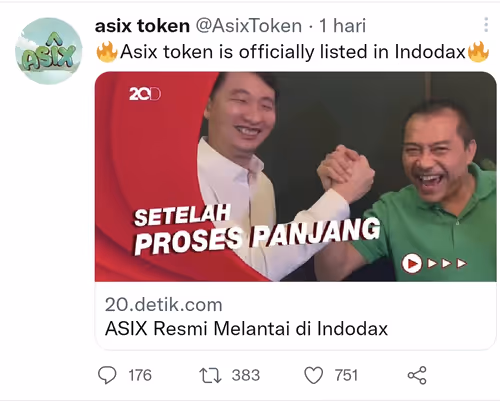
Task: Open the Asix profile avatar
Action: tap(49, 51)
